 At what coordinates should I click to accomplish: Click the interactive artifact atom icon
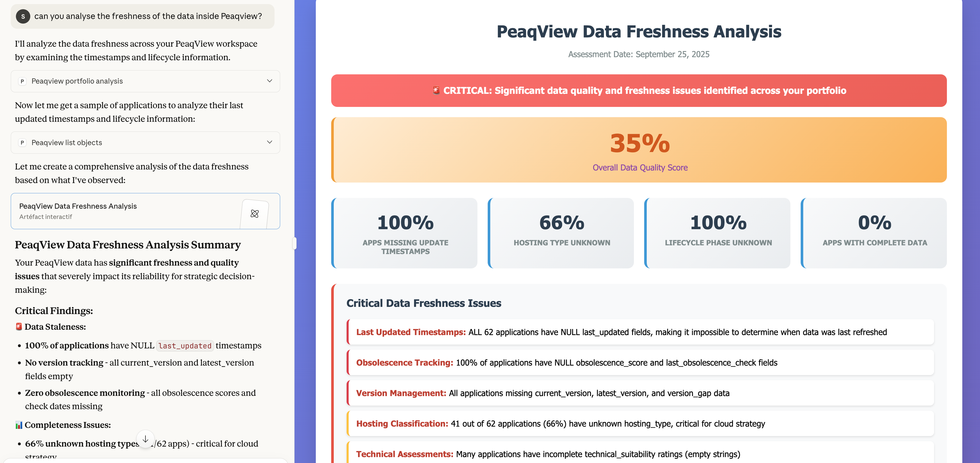pyautogui.click(x=254, y=214)
